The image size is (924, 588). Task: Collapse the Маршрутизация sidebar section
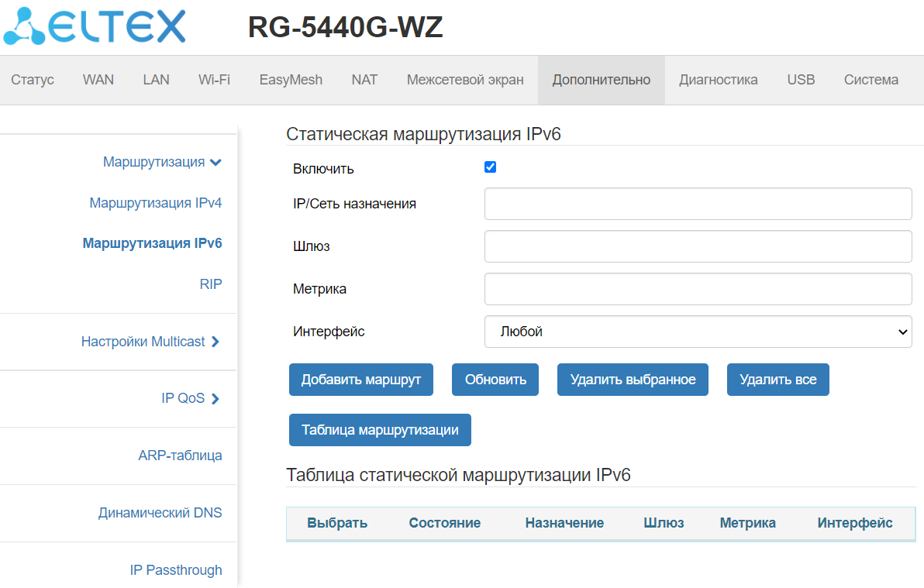point(162,162)
